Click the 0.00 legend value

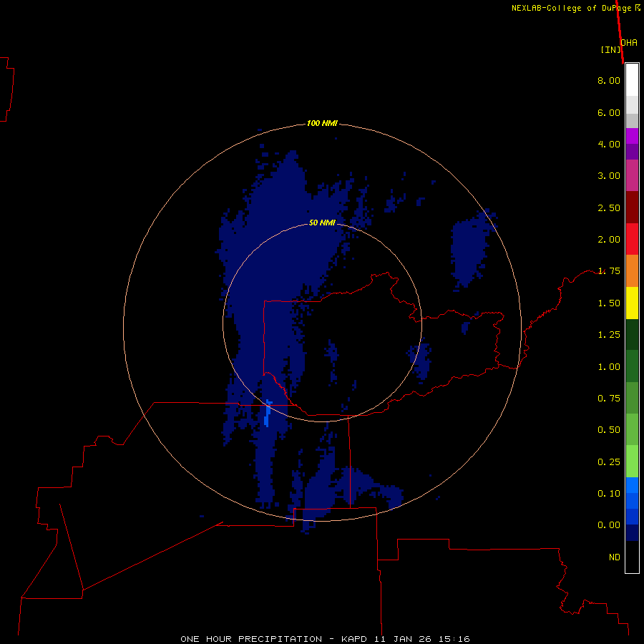[609, 525]
